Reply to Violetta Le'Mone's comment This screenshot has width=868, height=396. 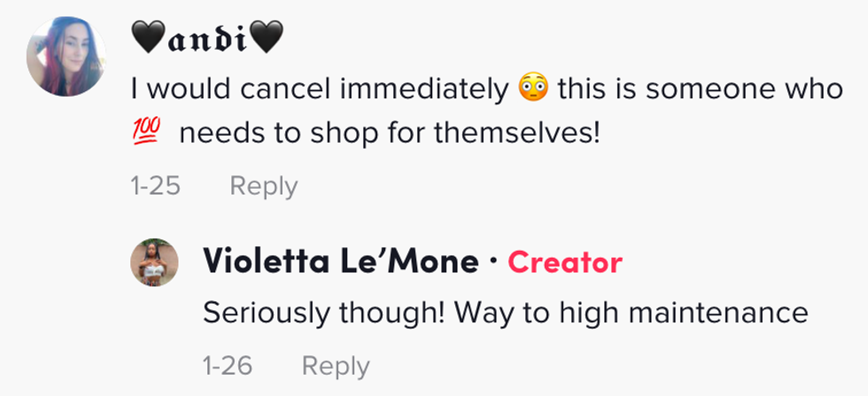point(336,365)
